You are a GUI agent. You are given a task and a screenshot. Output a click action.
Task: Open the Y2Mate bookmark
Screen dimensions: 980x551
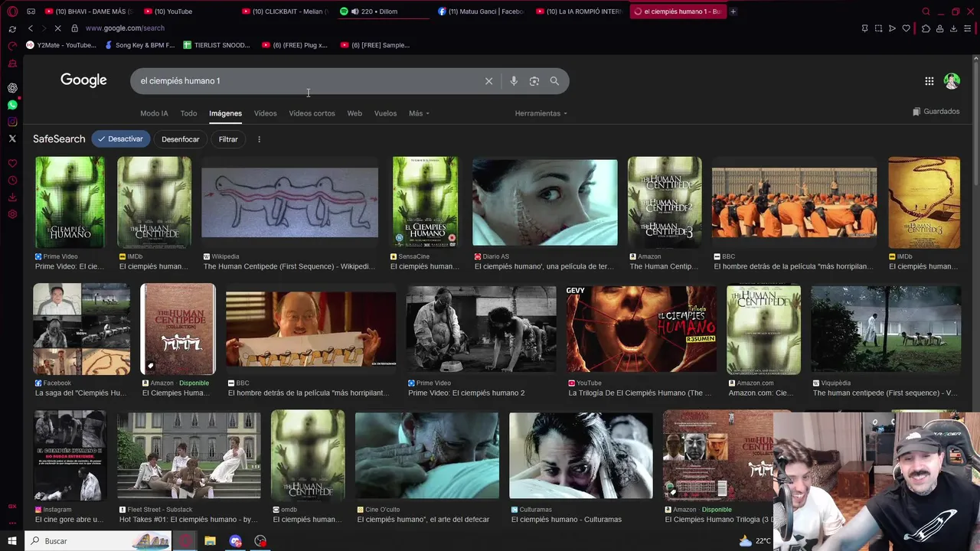[x=61, y=45]
